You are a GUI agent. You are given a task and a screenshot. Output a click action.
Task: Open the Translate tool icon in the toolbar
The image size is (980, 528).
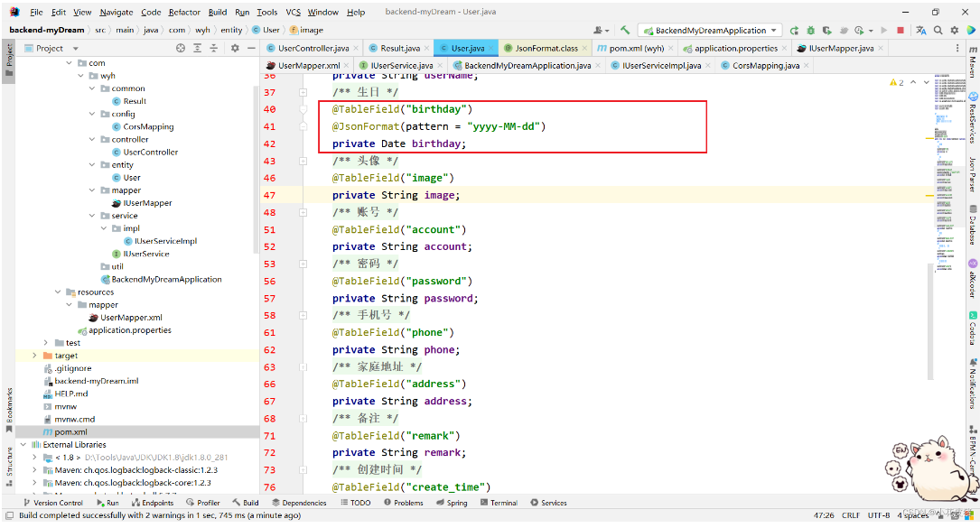coord(920,30)
